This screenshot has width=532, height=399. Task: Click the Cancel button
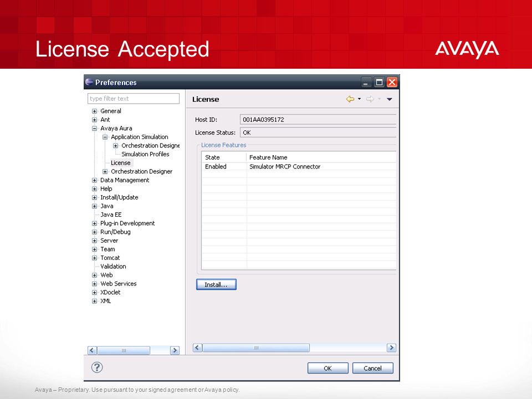372,368
